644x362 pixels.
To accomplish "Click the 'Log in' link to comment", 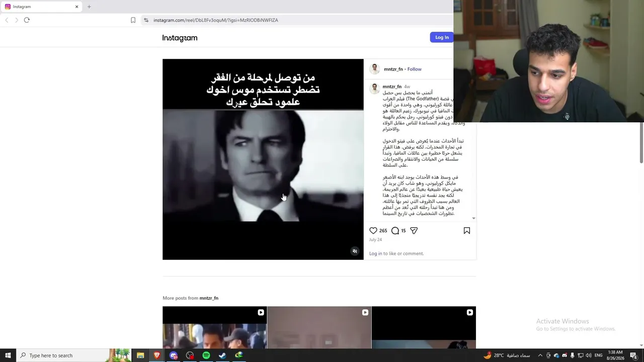I will coord(375,253).
